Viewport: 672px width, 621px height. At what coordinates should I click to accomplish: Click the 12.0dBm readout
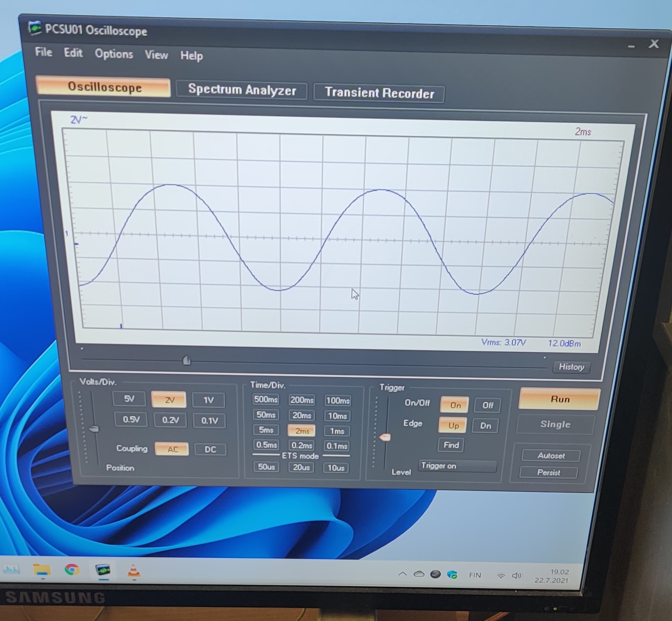tap(564, 343)
